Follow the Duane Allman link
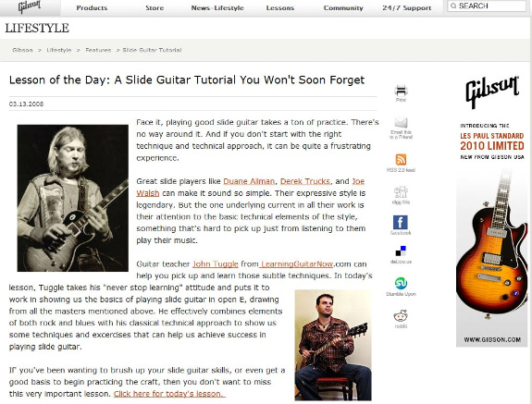532x404 pixels. (x=249, y=181)
